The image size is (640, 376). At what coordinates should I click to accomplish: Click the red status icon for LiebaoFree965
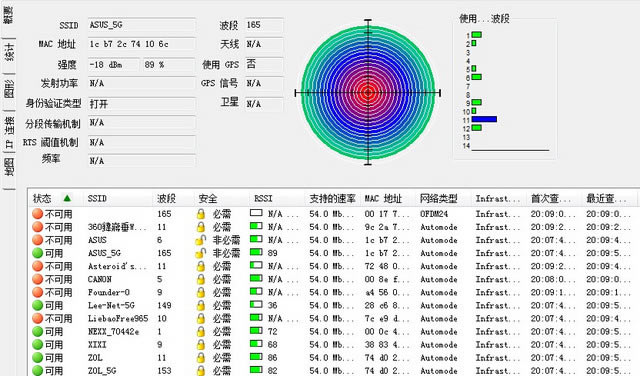click(38, 318)
